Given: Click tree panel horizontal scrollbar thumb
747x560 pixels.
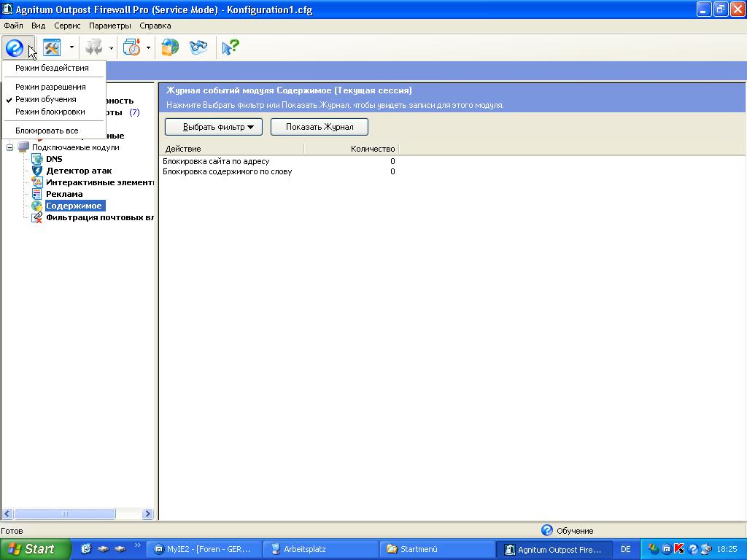Looking at the screenshot, I should pos(65,514).
